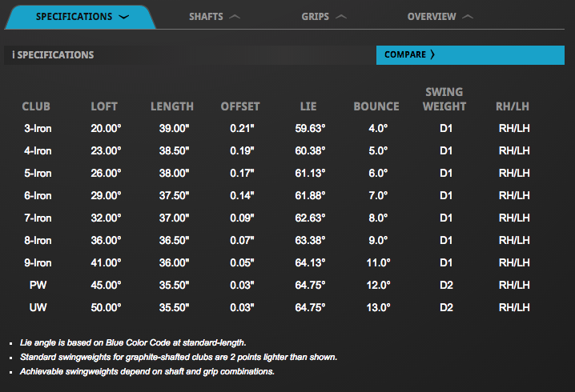Click the 39.00" length value
This screenshot has width=575, height=392.
coord(175,129)
